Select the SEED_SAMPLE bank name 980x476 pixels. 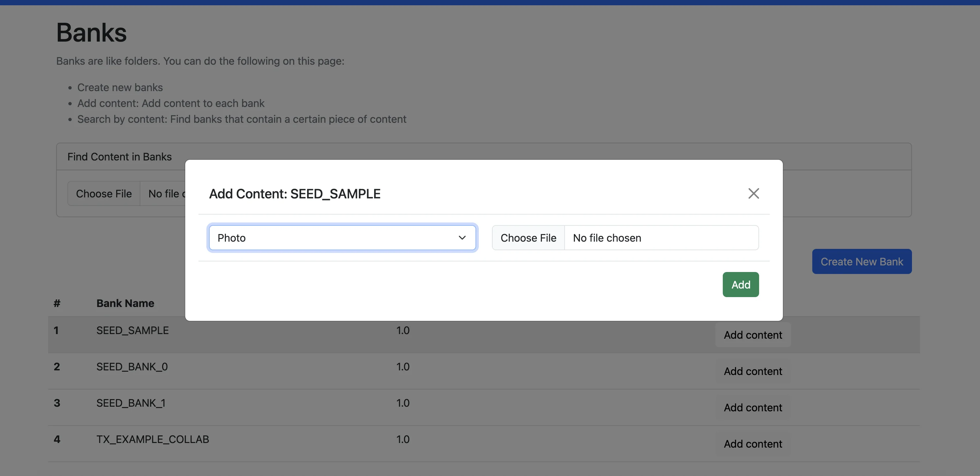(x=132, y=330)
